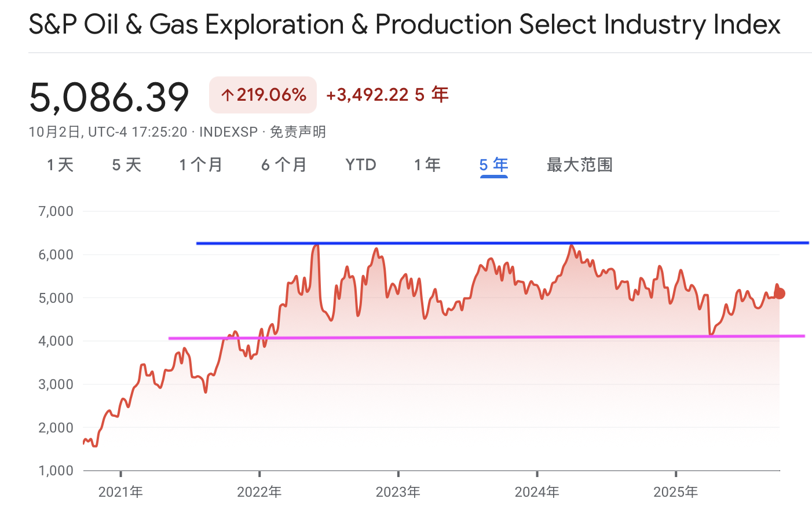Click the 2025年 x-axis label
Image resolution: width=812 pixels, height=506 pixels.
(675, 492)
